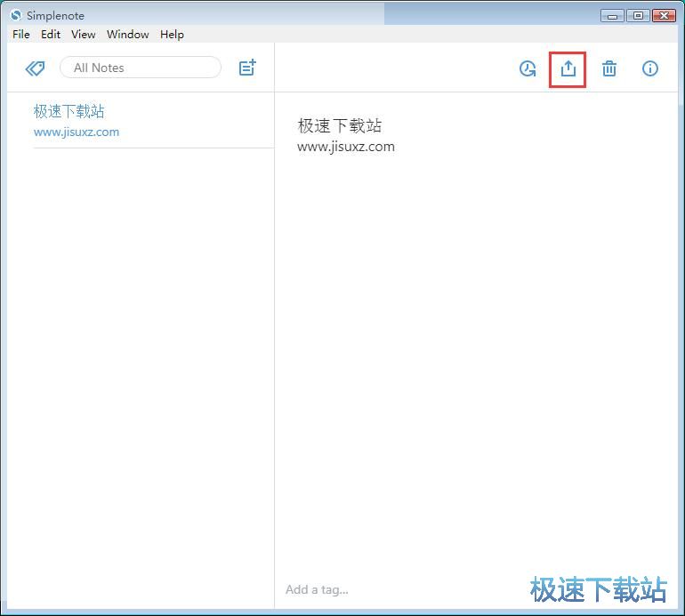
Task: Move note to trash with the bin icon
Action: pos(609,68)
